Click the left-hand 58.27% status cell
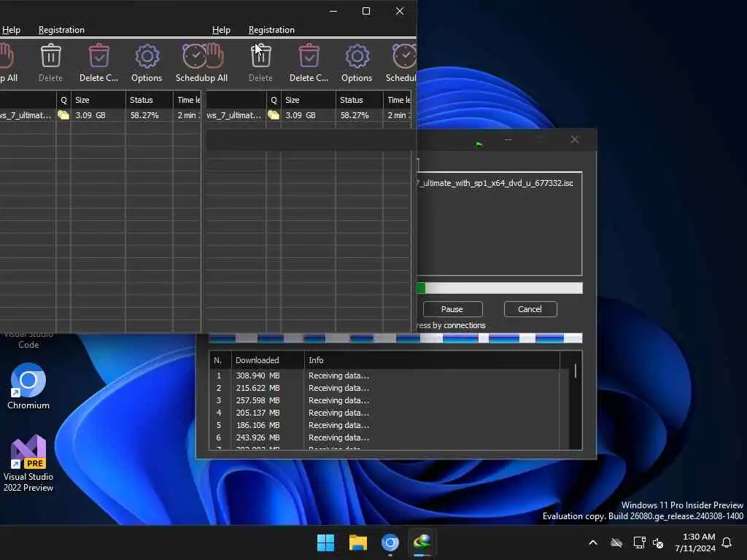Image resolution: width=747 pixels, height=560 pixels. click(x=149, y=115)
